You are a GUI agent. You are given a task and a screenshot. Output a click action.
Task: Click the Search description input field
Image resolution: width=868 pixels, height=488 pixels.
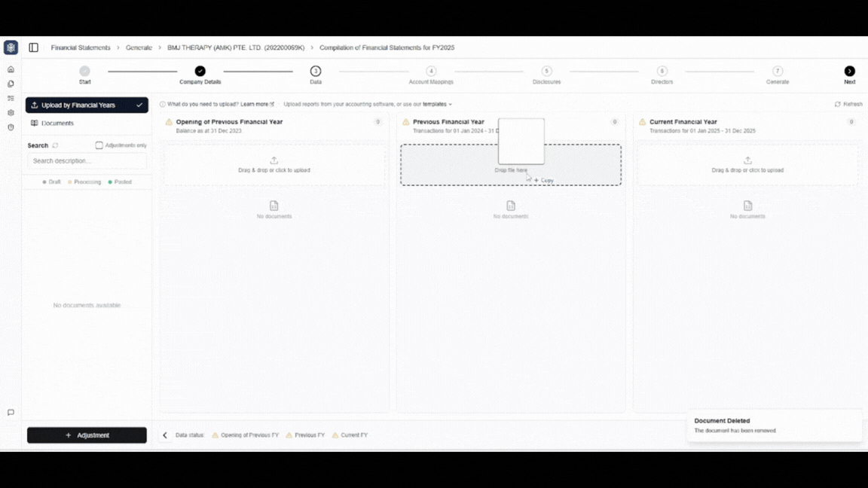[87, 161]
